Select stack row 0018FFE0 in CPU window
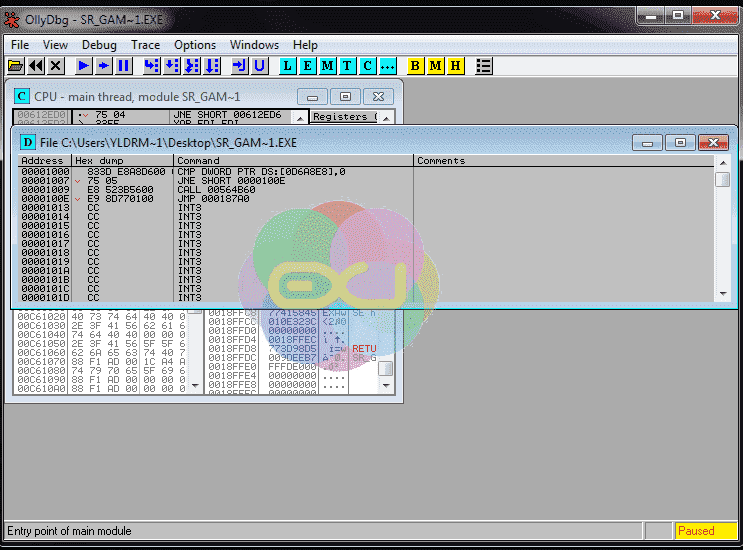Screen dimensions: 743x550 click(x=292, y=367)
